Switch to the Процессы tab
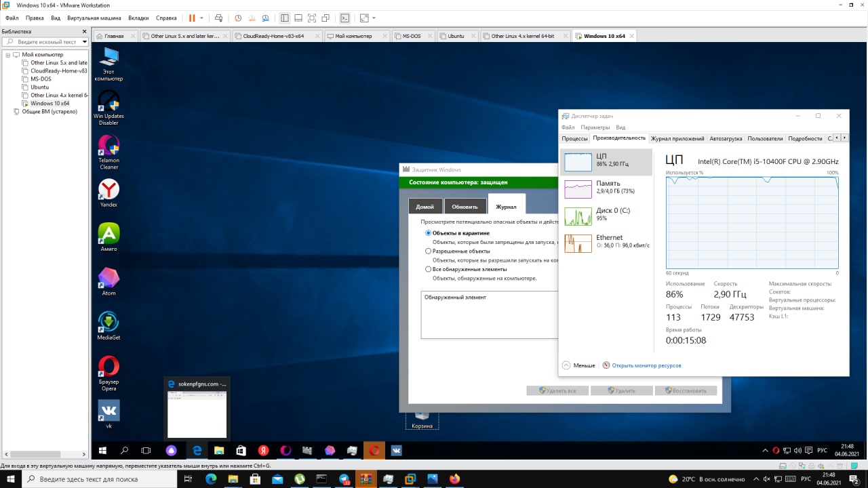868x488 pixels. (574, 138)
